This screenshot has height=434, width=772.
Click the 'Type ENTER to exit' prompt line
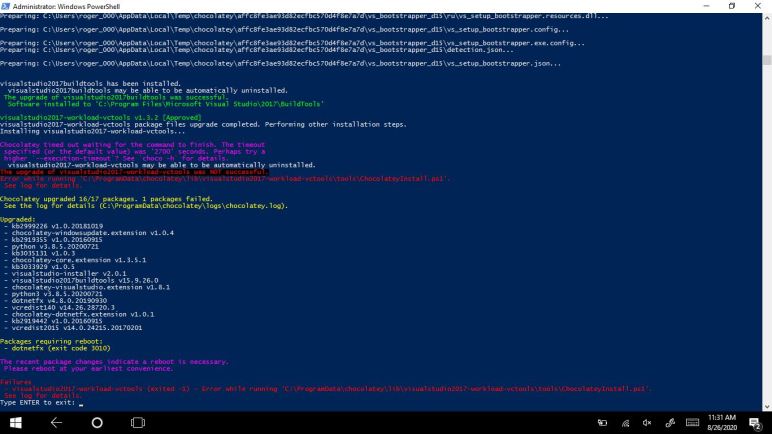pos(38,402)
